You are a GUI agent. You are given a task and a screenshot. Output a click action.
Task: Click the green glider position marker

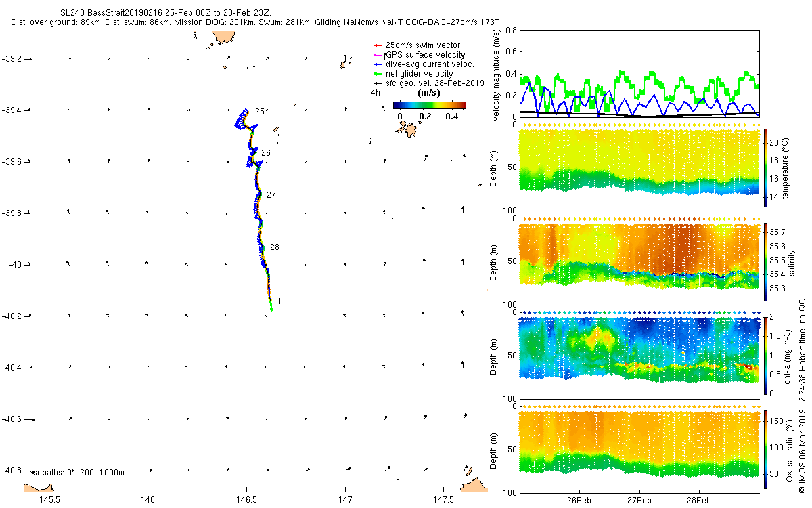tap(271, 308)
